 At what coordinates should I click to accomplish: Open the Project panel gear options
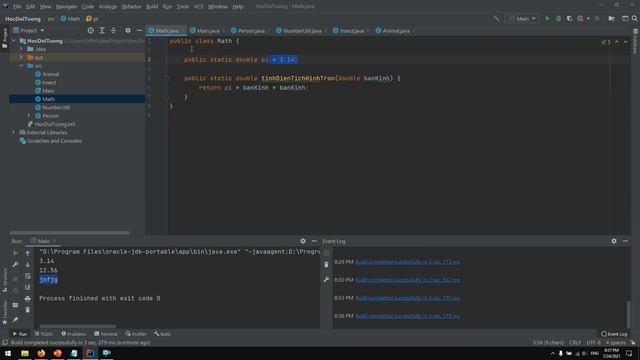[x=128, y=31]
